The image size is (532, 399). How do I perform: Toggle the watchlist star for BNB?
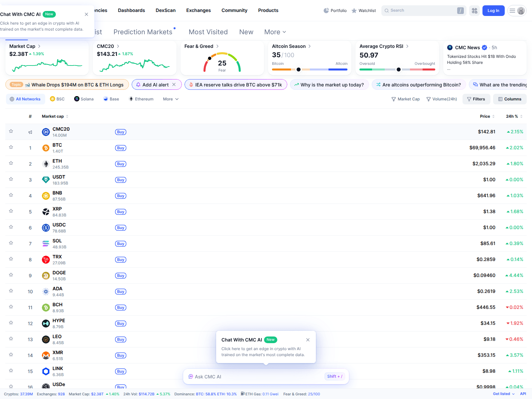[11, 195]
